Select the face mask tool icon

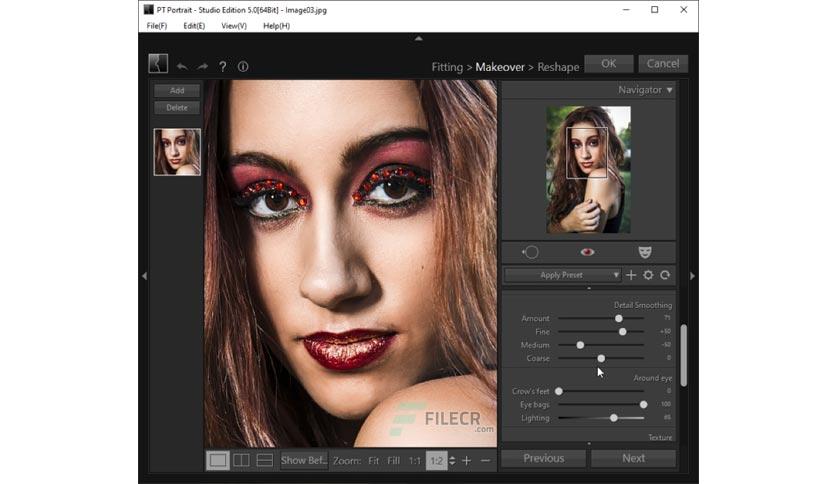[x=645, y=252]
